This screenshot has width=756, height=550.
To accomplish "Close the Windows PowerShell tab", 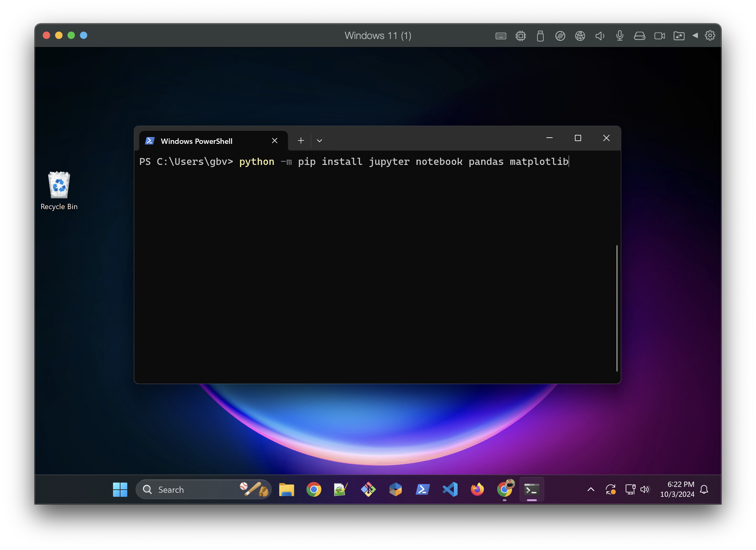I will [x=275, y=141].
